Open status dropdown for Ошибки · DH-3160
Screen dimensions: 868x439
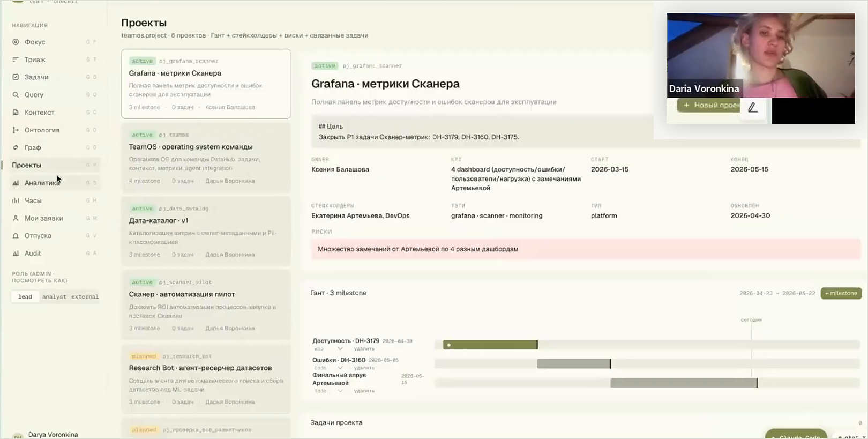tap(328, 368)
